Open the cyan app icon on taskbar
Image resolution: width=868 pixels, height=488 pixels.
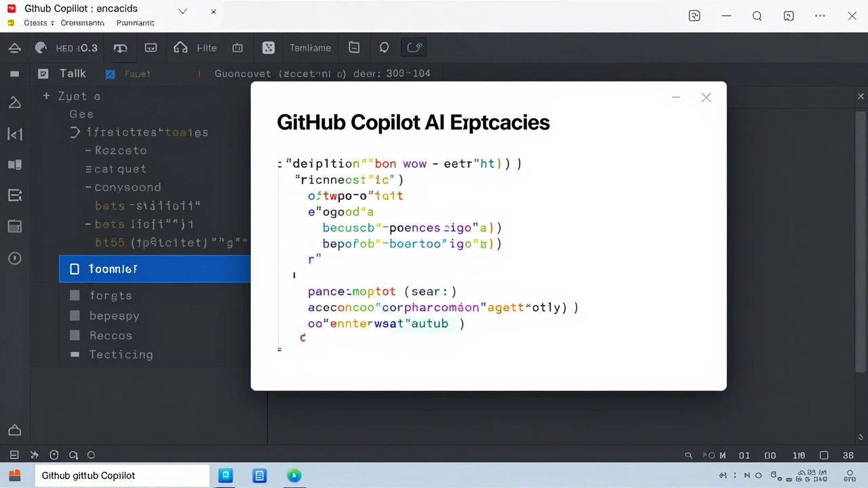[226, 475]
